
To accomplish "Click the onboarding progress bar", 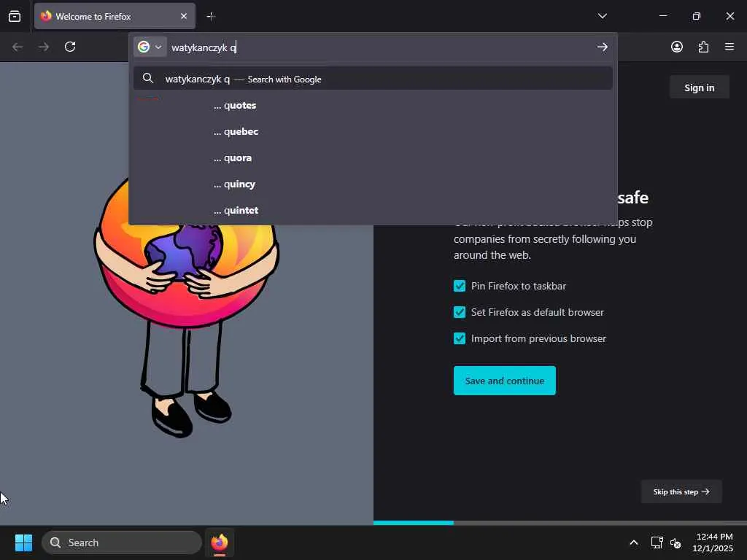I will 560,522.
